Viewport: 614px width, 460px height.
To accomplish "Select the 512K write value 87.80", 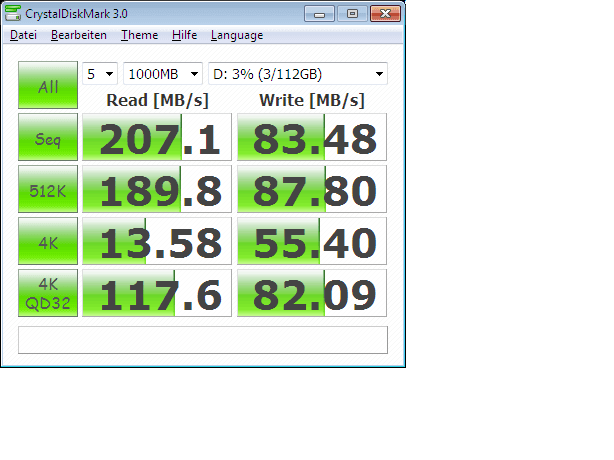I will (x=312, y=189).
